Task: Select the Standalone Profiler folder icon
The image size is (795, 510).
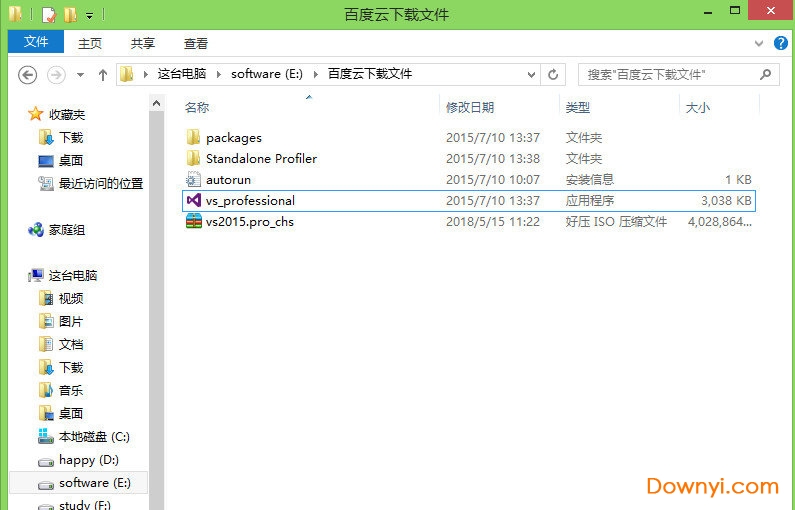Action: click(x=193, y=159)
